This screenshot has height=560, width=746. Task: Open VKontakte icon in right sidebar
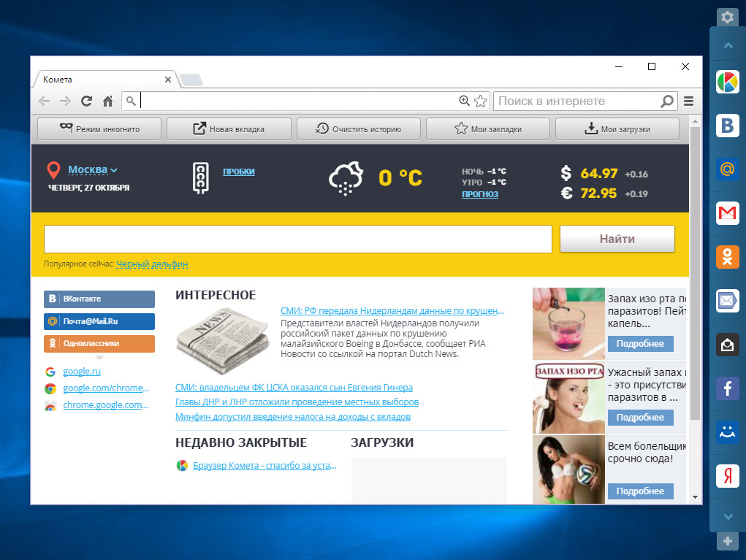click(728, 126)
